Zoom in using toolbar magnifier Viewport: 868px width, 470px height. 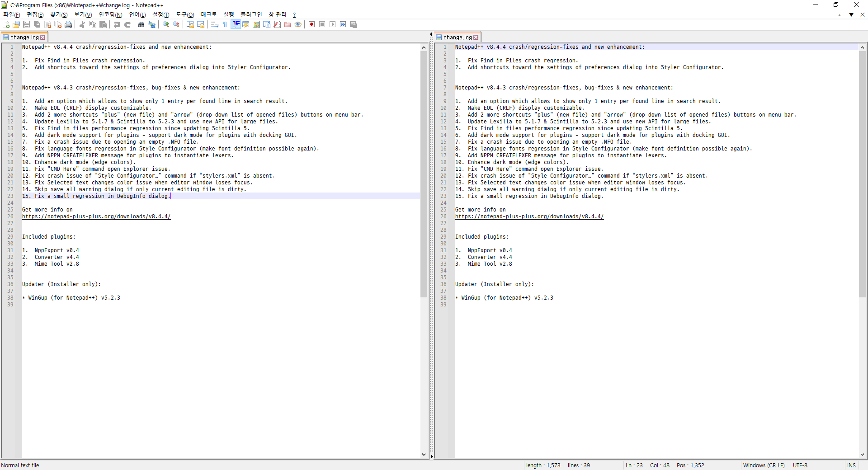[x=166, y=24]
